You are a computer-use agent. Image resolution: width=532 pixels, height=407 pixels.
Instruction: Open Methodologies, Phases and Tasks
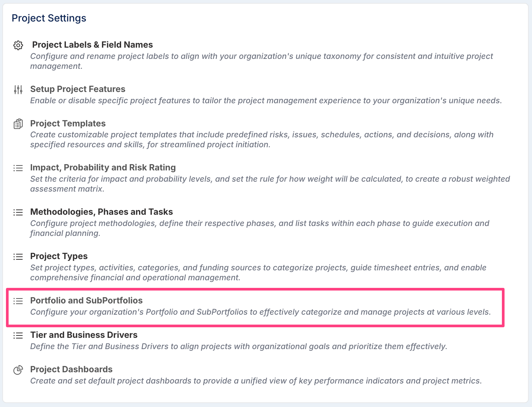102,212
